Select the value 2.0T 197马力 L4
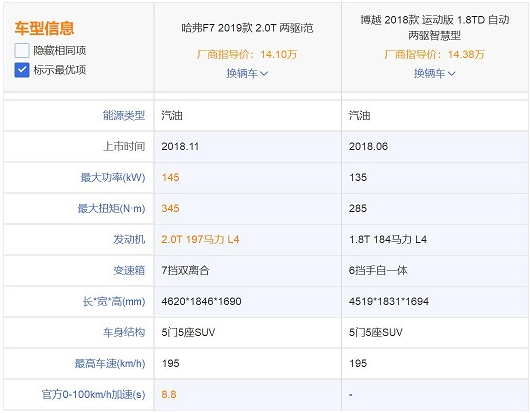The width and height of the screenshot is (531, 413). [200, 239]
